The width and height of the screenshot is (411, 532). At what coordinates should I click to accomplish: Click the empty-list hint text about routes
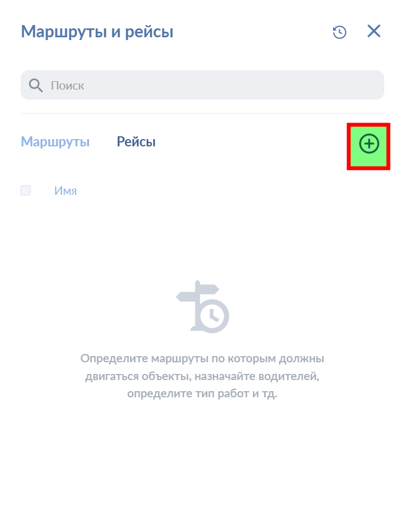click(x=202, y=376)
